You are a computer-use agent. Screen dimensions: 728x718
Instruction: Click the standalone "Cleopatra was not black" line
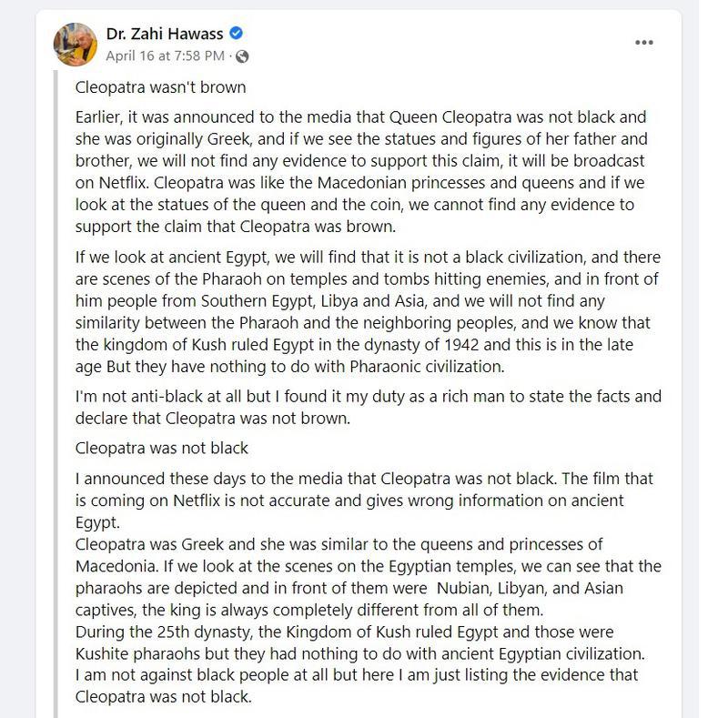tap(162, 448)
